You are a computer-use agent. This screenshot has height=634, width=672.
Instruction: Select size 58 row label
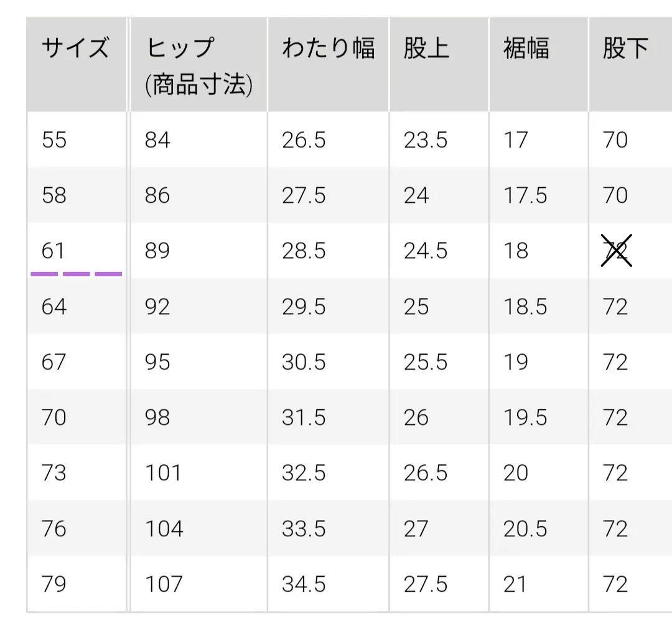click(x=54, y=195)
